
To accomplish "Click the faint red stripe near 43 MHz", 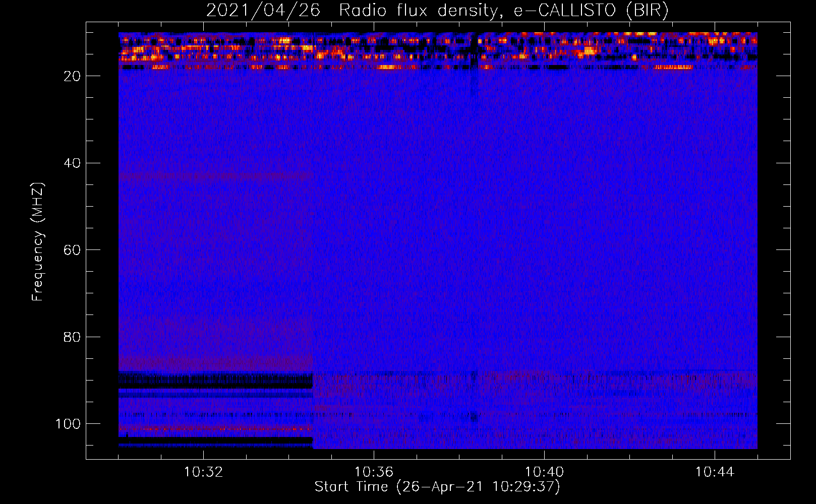I will pos(216,176).
